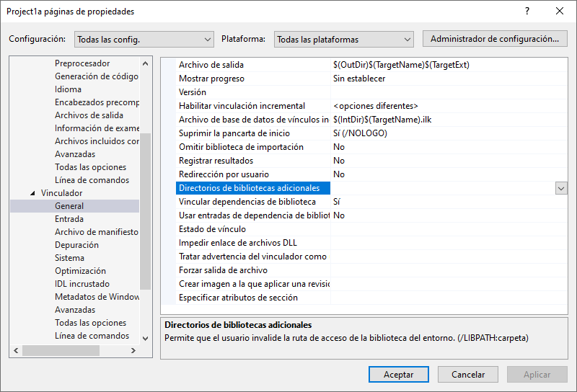Click the Sí (/NOLOGO) value
Image resolution: width=577 pixels, height=392 pixels.
point(360,133)
